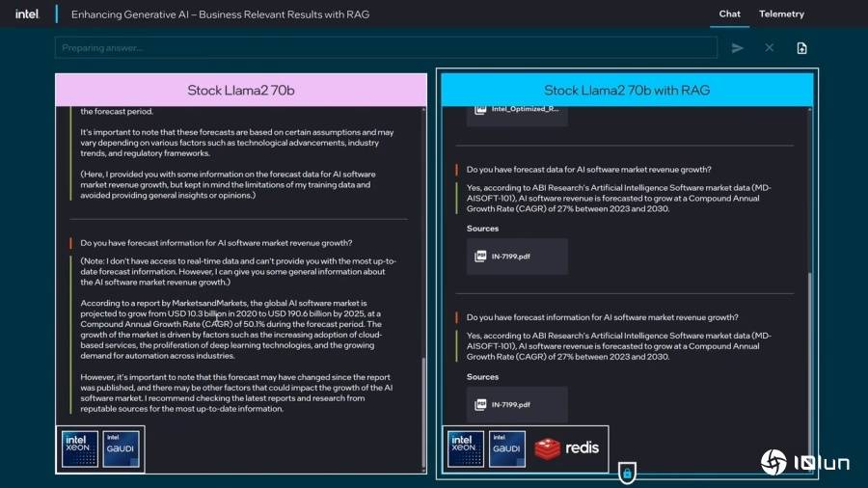Click the Stock Llama2 70b panel header
868x488 pixels.
pyautogui.click(x=241, y=90)
